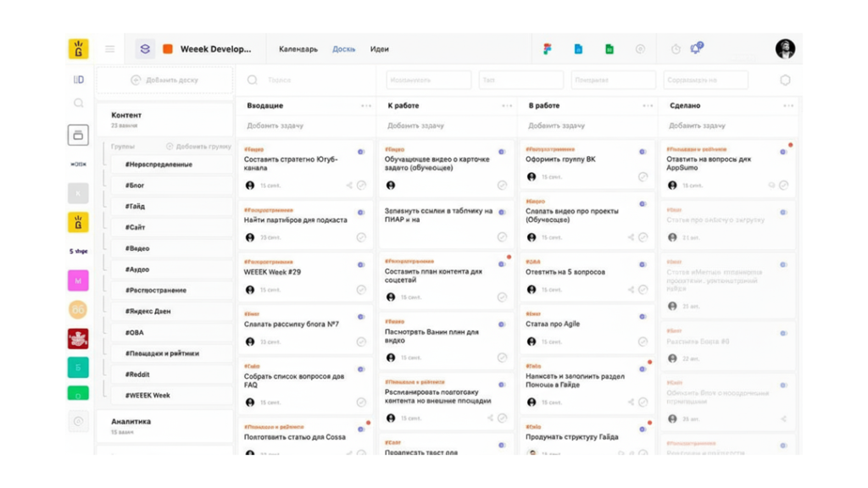Mark 'WEEEK Week #29' task as complete
This screenshot has height=488, width=868.
pos(361,290)
